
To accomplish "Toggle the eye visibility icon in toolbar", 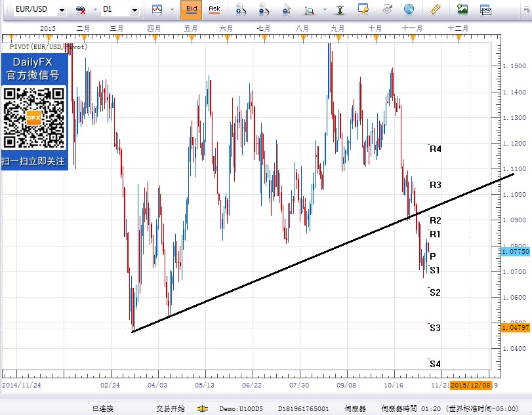I will click(387, 9).
